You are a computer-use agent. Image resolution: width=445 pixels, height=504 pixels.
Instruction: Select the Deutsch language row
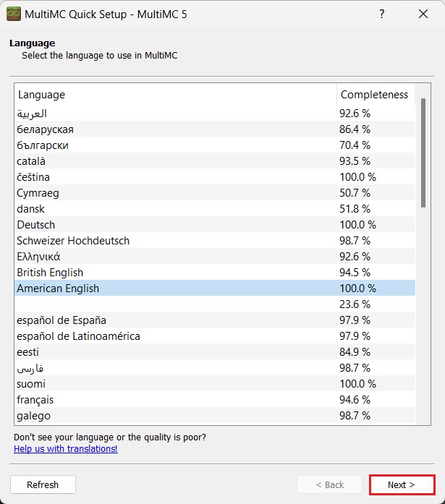(215, 225)
